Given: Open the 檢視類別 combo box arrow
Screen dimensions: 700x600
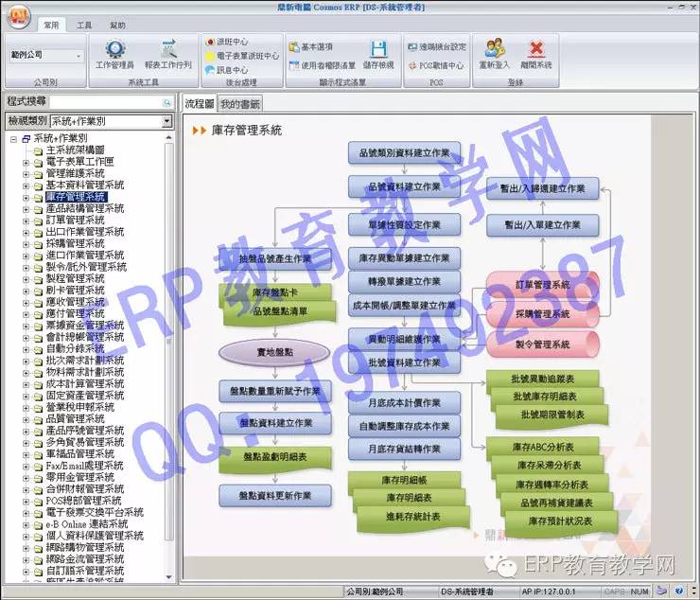Looking at the screenshot, I should point(166,121).
